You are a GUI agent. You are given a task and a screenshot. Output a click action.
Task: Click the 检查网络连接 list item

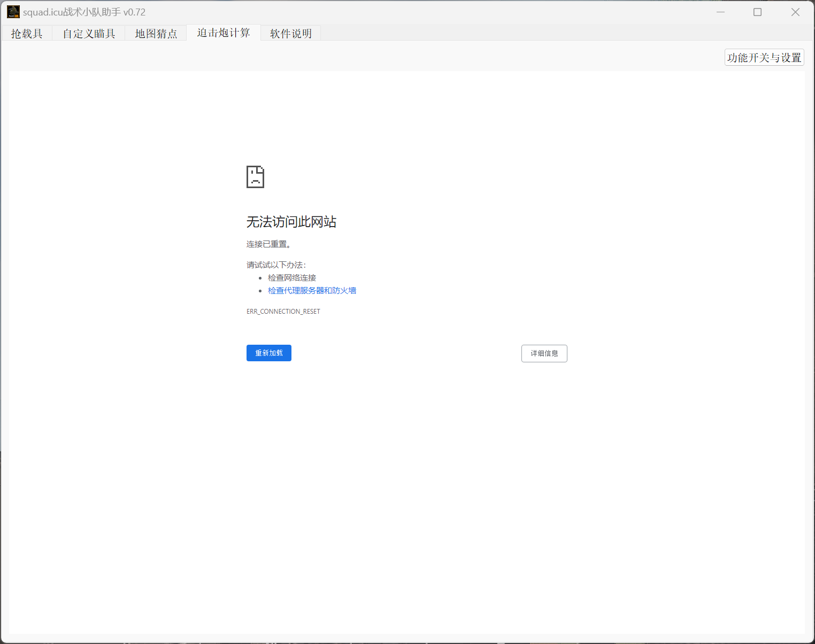point(292,278)
